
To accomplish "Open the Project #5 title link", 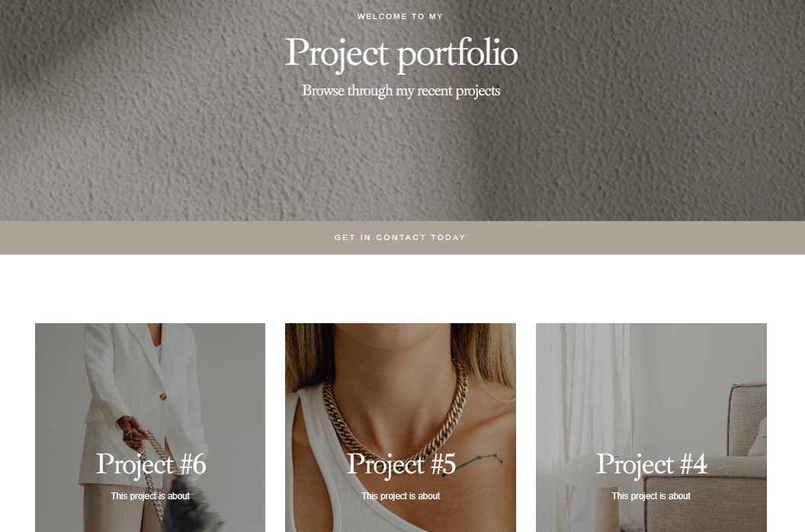I will pyautogui.click(x=401, y=464).
